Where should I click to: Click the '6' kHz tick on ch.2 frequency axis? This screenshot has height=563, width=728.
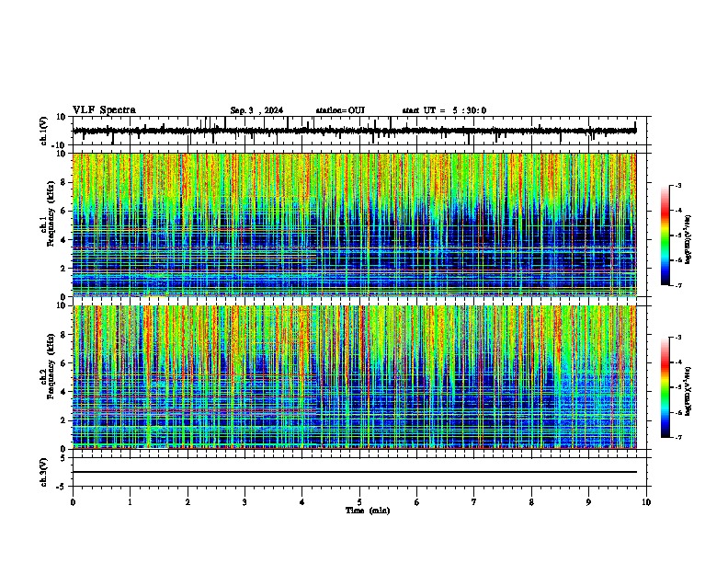64,363
